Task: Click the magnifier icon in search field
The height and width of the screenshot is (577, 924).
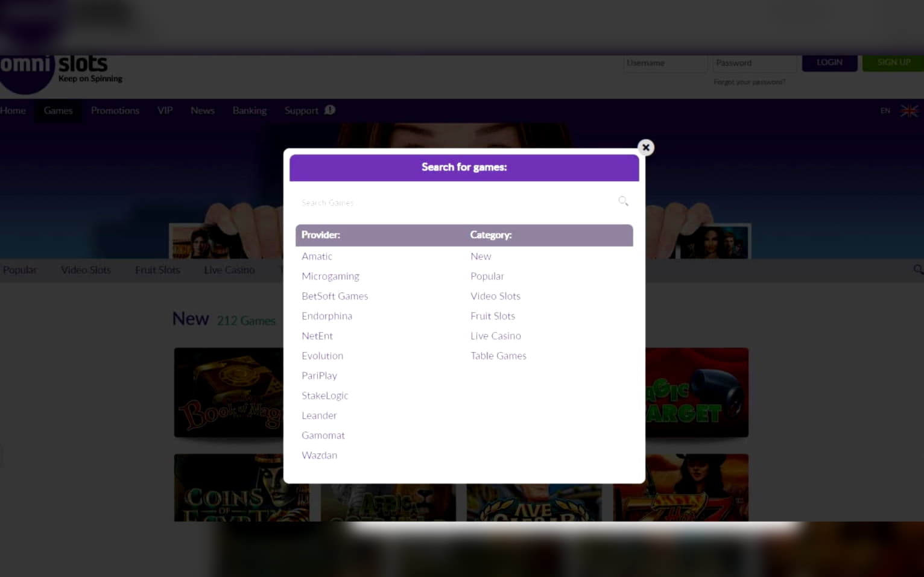Action: [623, 201]
